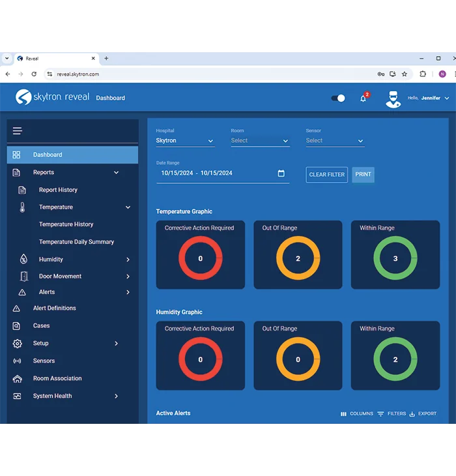Open the Room select dropdown

pyautogui.click(x=259, y=141)
